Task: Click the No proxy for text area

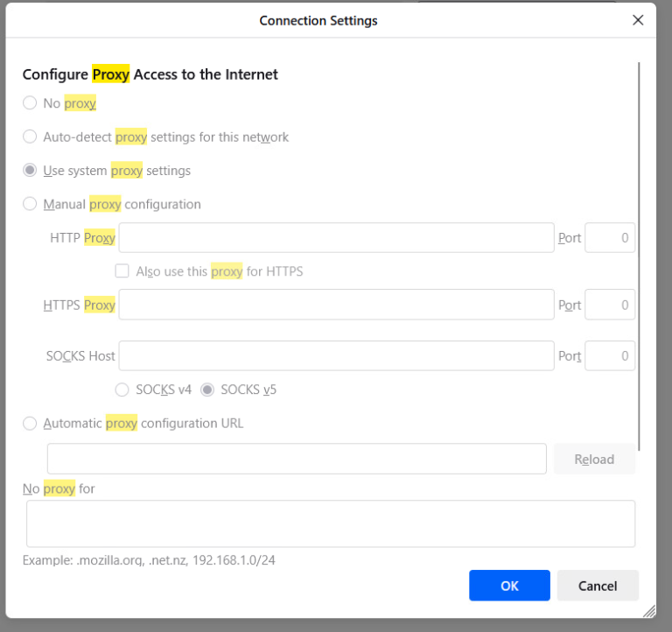Action: click(331, 523)
